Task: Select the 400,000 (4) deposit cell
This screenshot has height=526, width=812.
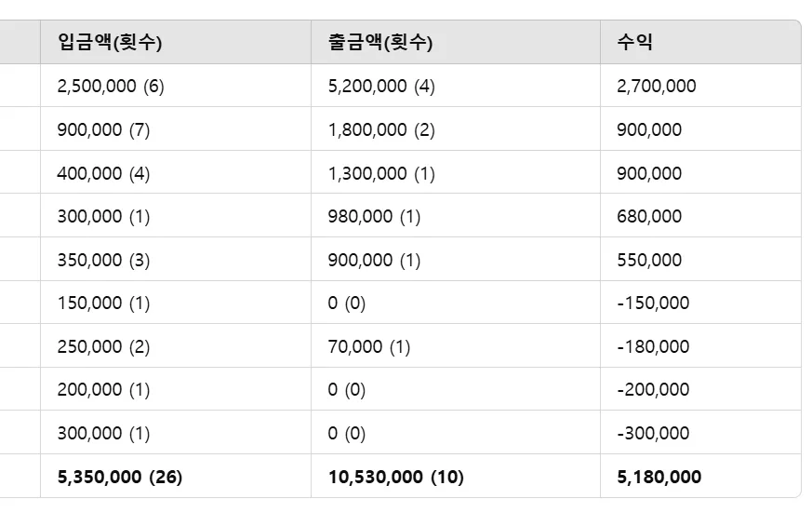Action: [176, 172]
